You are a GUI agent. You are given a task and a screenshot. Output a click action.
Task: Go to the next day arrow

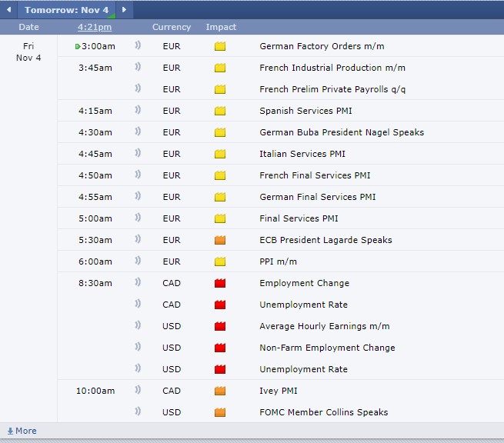[125, 10]
